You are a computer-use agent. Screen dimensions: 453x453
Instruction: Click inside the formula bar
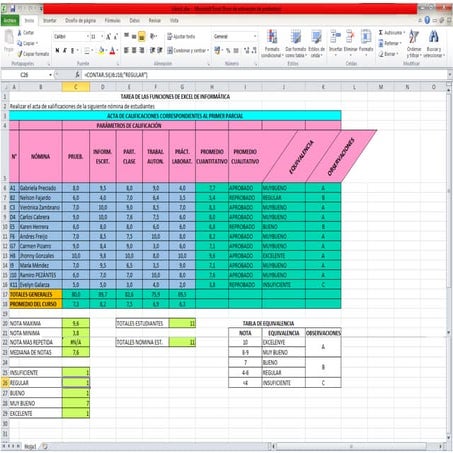click(263, 75)
